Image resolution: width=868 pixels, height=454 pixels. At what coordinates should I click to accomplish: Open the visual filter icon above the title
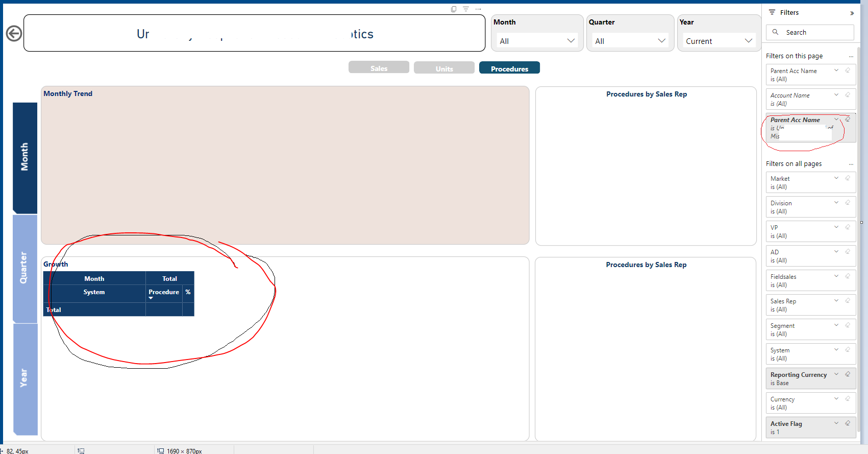466,9
